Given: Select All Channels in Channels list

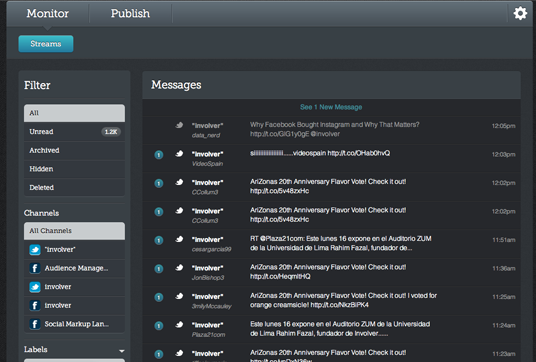Looking at the screenshot, I should (75, 231).
